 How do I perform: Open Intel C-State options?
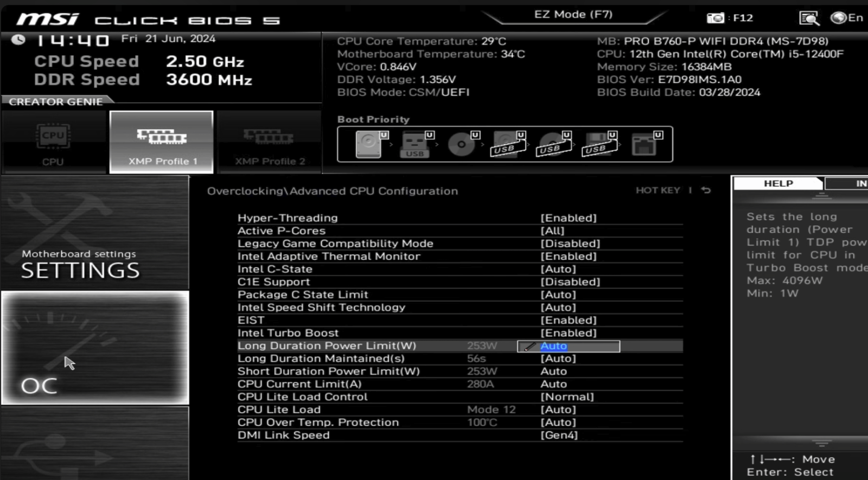(x=460, y=269)
